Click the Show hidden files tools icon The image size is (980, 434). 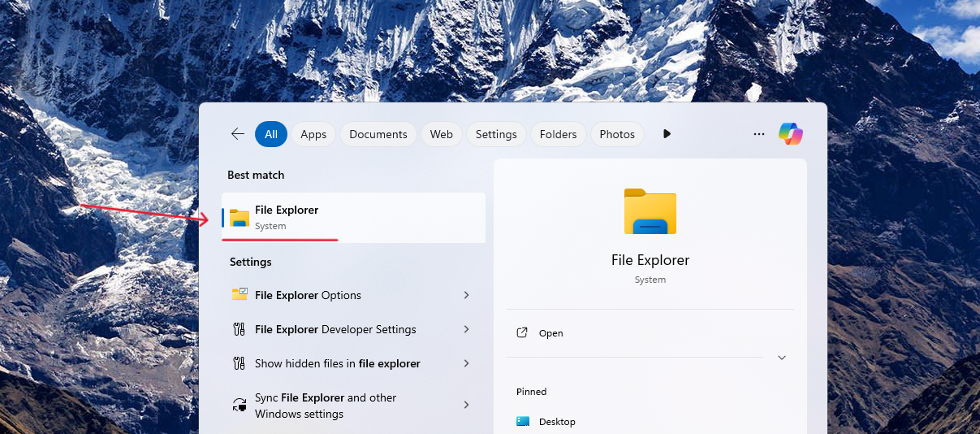pos(239,363)
